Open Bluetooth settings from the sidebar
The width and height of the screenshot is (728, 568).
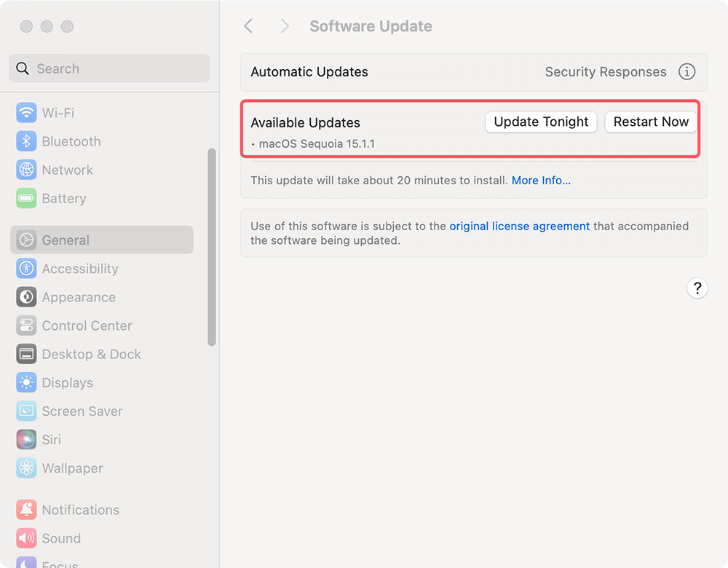25,141
